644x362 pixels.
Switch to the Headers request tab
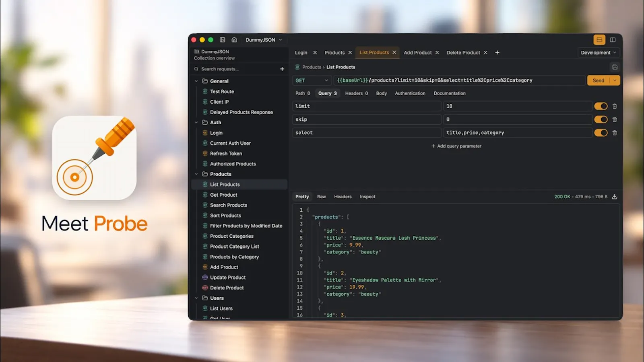[357, 93]
